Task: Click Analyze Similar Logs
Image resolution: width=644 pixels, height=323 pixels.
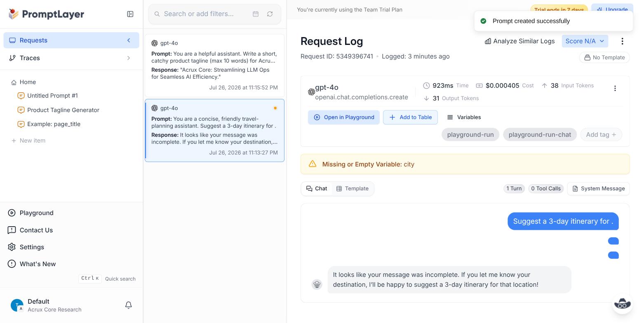Action: click(x=519, y=41)
